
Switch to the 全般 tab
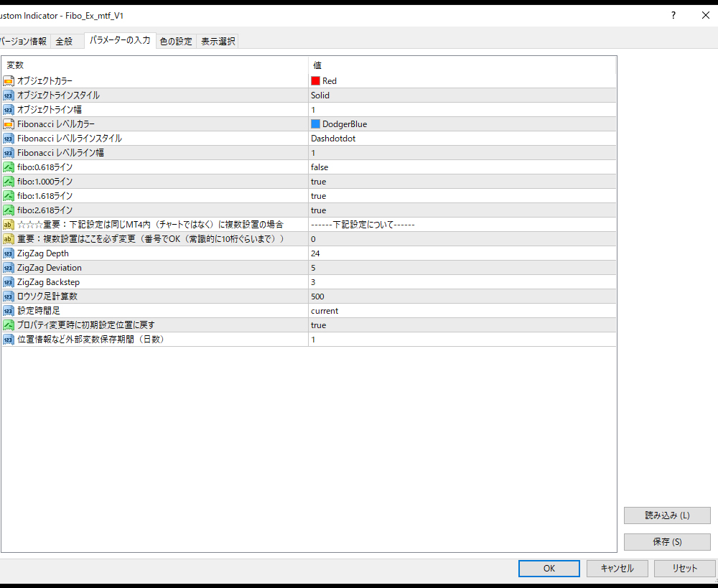click(67, 41)
